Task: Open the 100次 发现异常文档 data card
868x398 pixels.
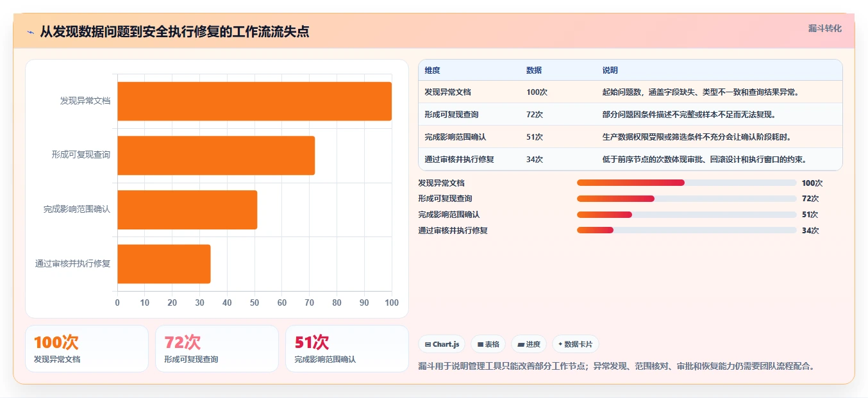Action: coord(87,349)
